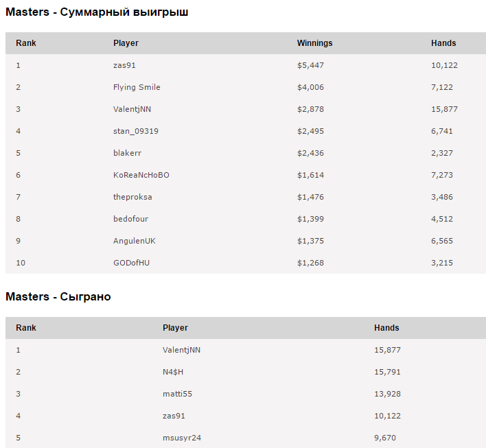Click KoReaNcHoBO player name
This screenshot has height=448, width=486.
[x=141, y=175]
